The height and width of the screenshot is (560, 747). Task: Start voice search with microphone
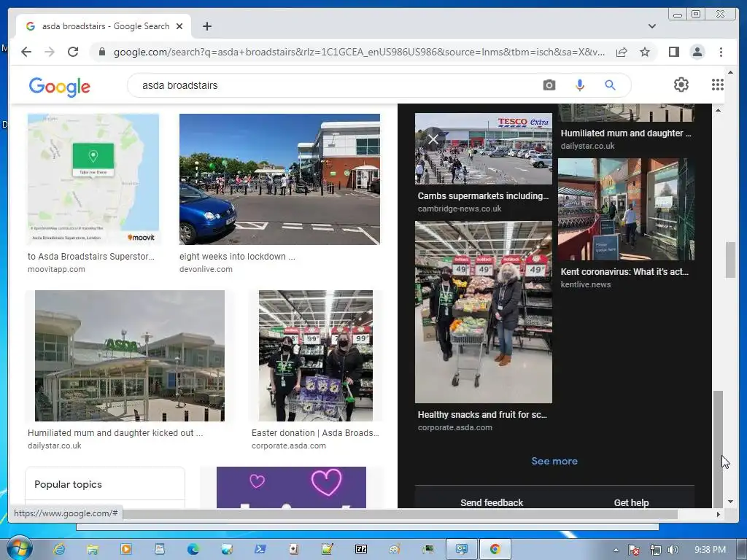(x=579, y=85)
